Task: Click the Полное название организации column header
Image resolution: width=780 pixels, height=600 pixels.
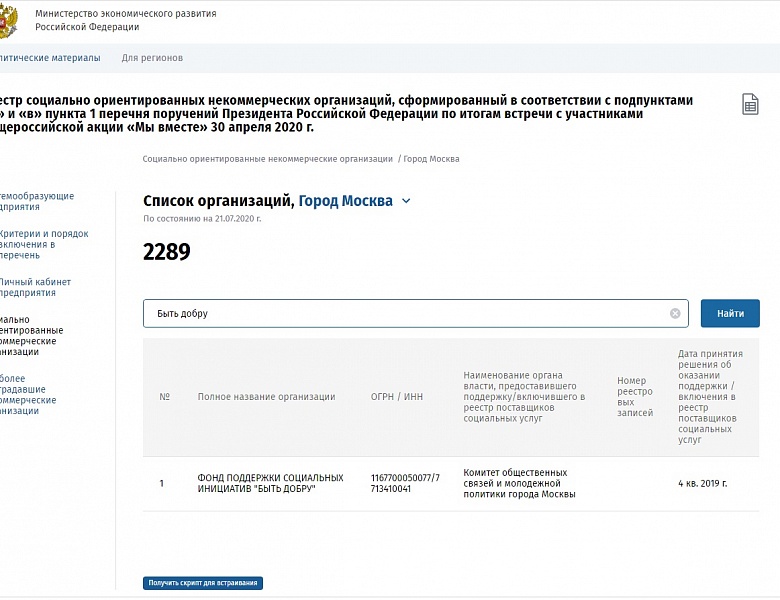Action: pos(266,397)
